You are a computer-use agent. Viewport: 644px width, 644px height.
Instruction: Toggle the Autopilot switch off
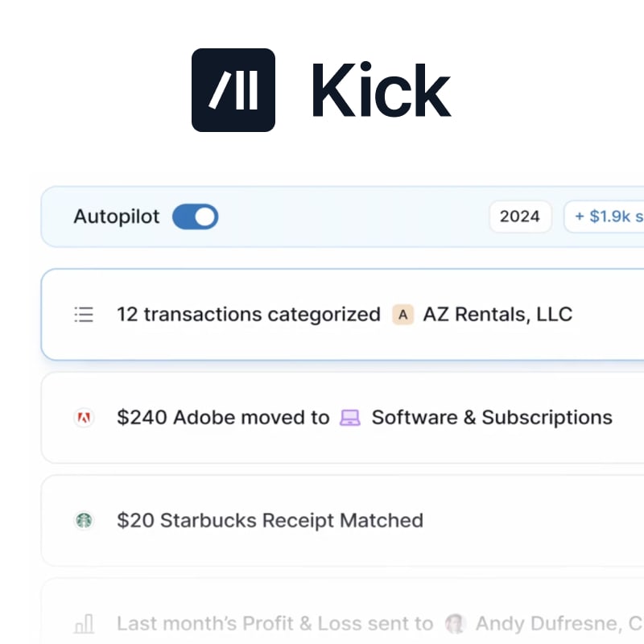tap(195, 217)
